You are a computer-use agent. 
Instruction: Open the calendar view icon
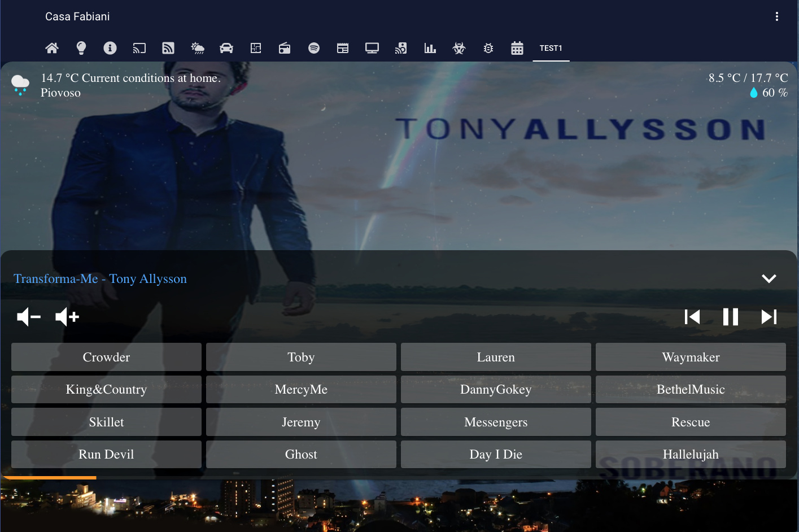(x=517, y=48)
